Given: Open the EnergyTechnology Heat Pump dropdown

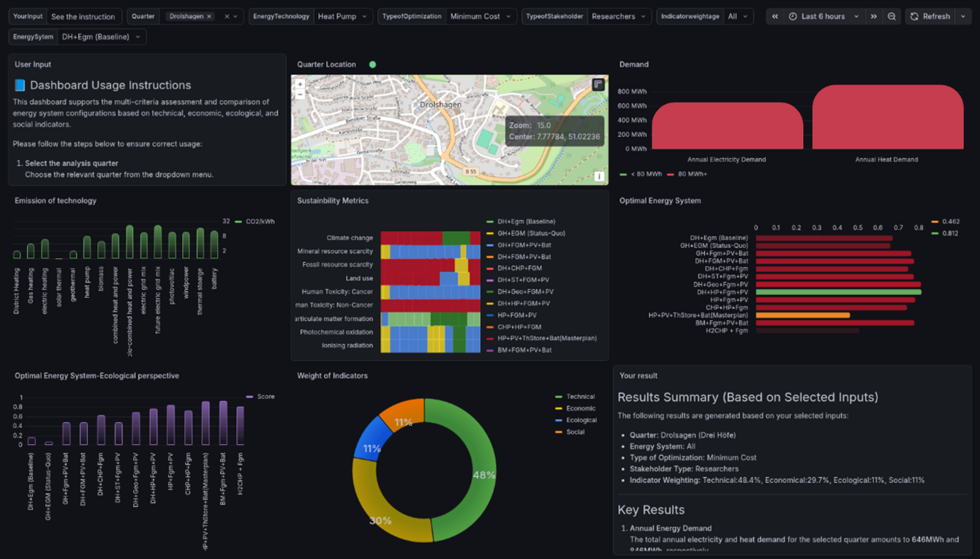Looking at the screenshot, I should click(x=342, y=16).
